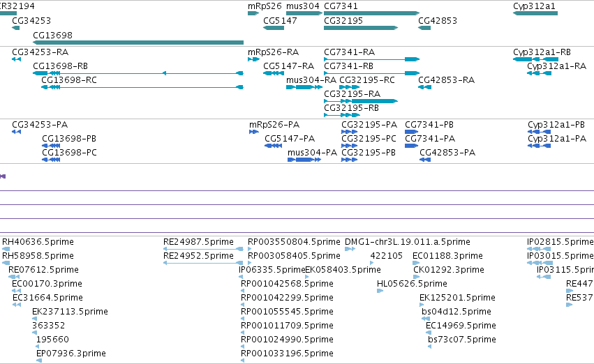This screenshot has width=594, height=364.
Task: Select the CG32195-PC protein label
Action: tap(369, 139)
